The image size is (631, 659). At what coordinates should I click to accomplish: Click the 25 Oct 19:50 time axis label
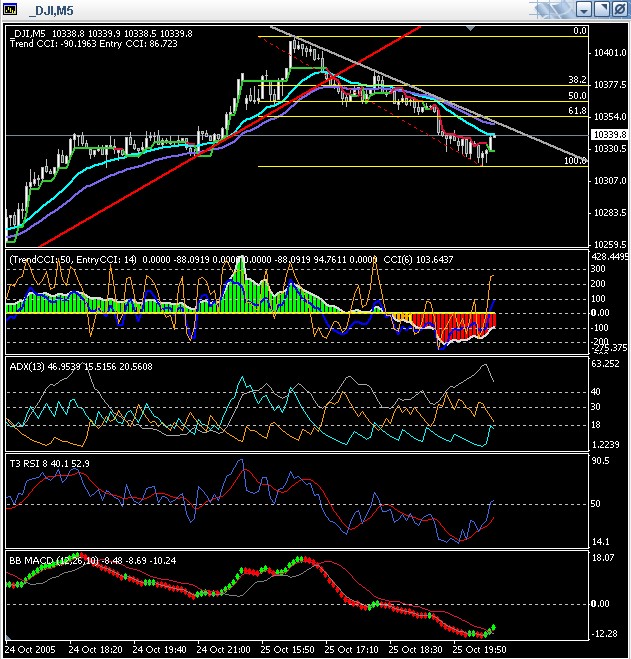tap(479, 649)
